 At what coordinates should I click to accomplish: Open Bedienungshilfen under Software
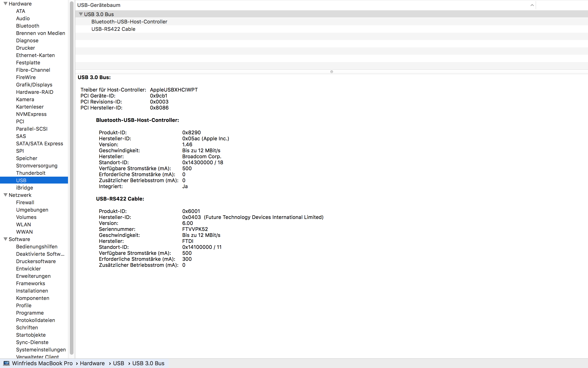point(37,247)
